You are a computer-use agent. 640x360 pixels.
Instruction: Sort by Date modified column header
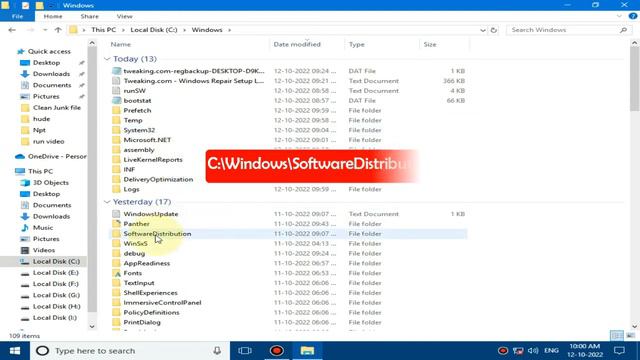click(x=297, y=44)
